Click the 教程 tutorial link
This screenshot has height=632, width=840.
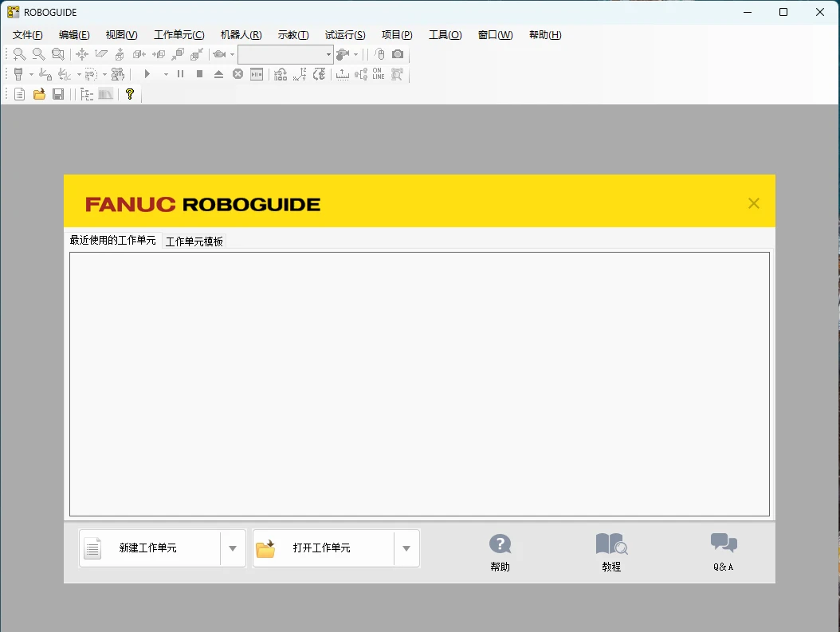(610, 552)
